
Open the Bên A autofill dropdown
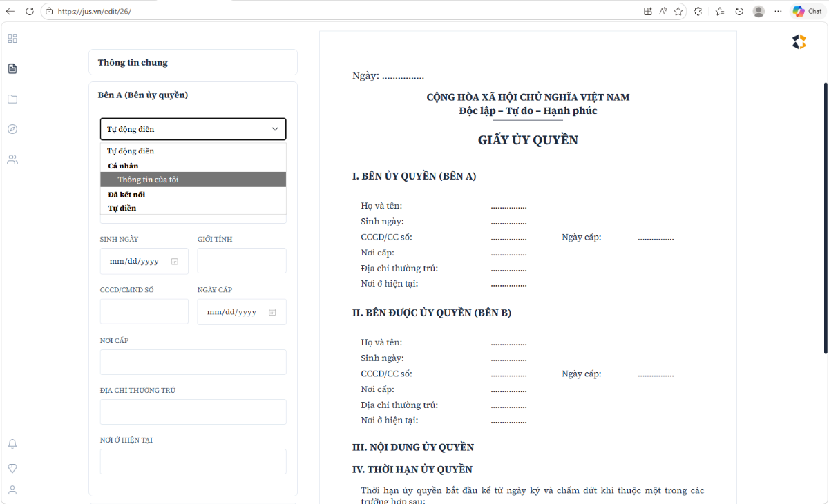tap(193, 128)
